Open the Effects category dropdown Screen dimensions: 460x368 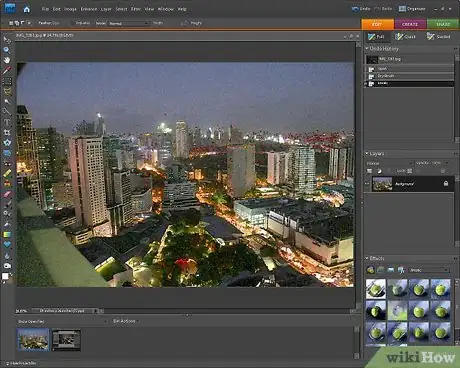(x=429, y=270)
